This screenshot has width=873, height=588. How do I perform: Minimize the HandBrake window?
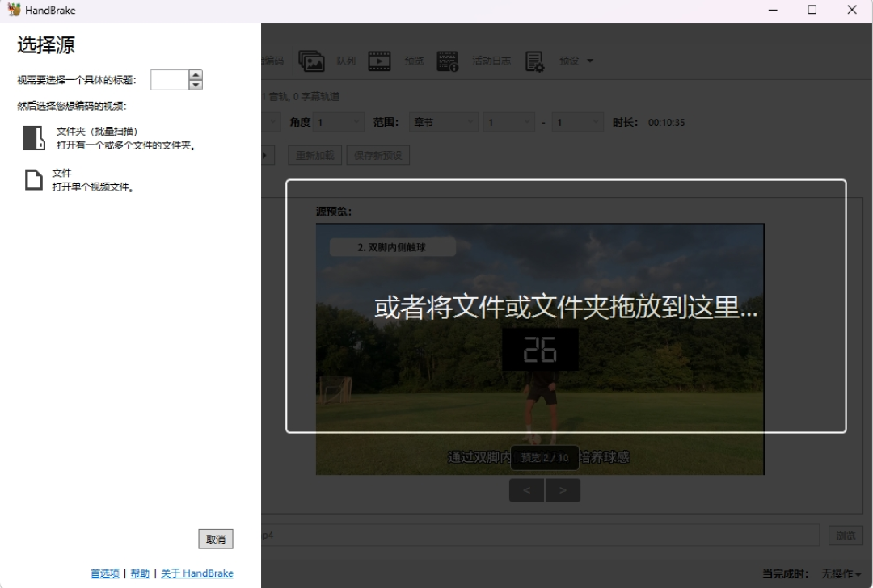click(x=773, y=10)
